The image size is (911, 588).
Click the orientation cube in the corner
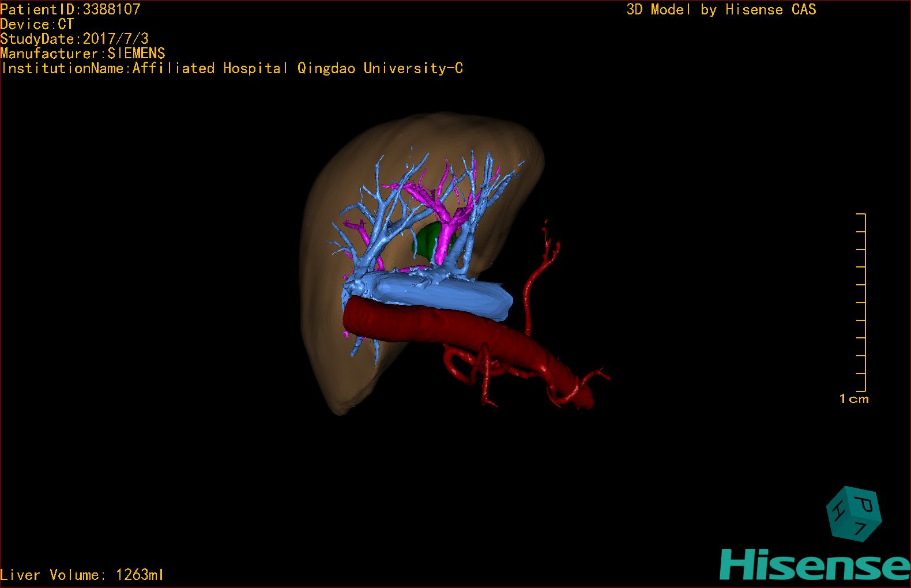click(854, 514)
